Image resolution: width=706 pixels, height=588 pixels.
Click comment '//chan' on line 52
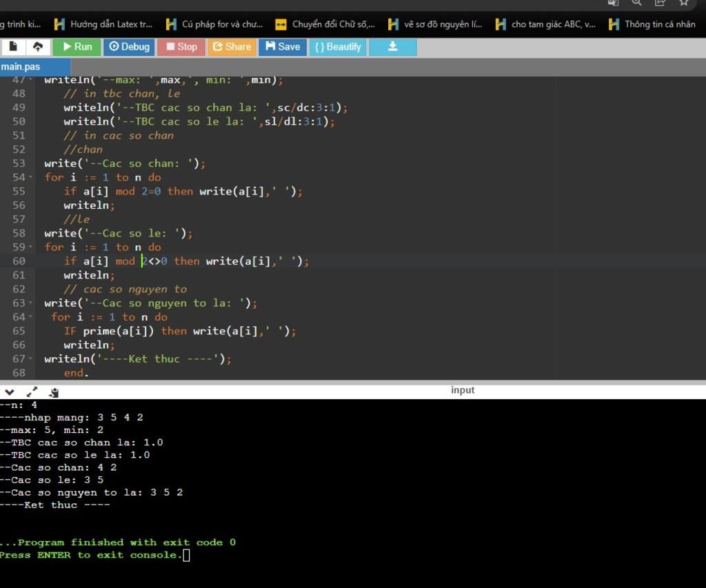pyautogui.click(x=83, y=150)
